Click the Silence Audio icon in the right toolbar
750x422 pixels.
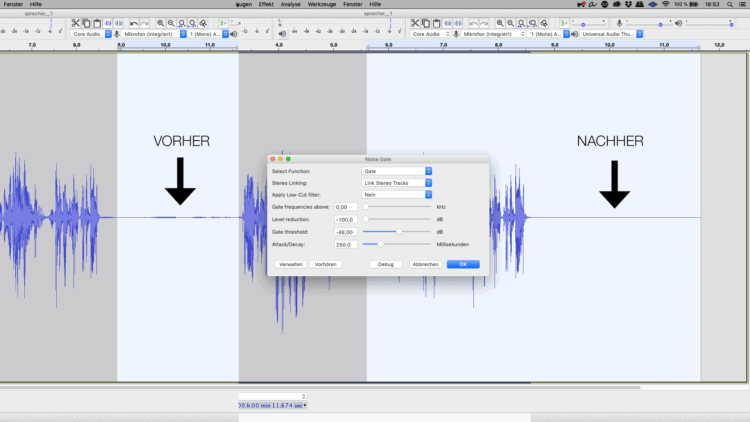[x=458, y=23]
